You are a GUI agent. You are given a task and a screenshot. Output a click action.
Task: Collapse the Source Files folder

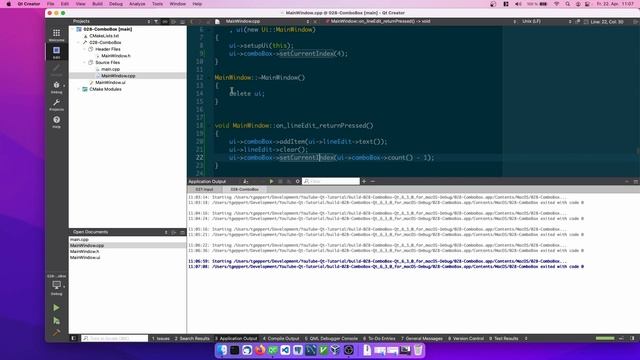coord(84,62)
